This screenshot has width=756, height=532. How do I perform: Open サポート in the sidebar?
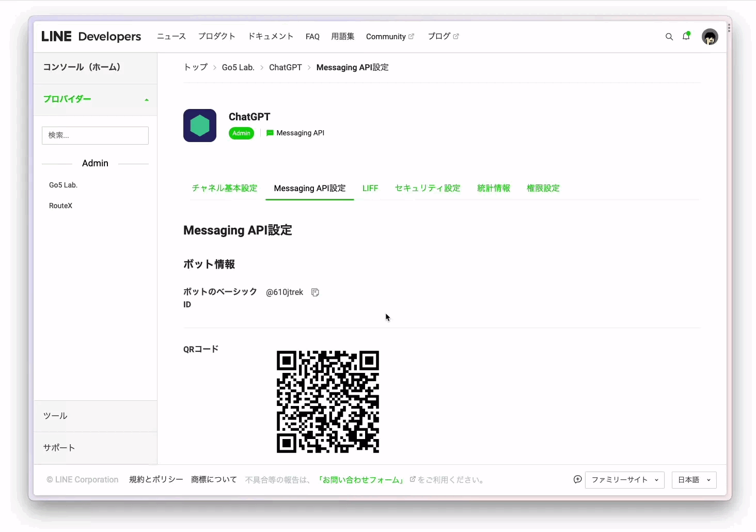click(x=96, y=448)
